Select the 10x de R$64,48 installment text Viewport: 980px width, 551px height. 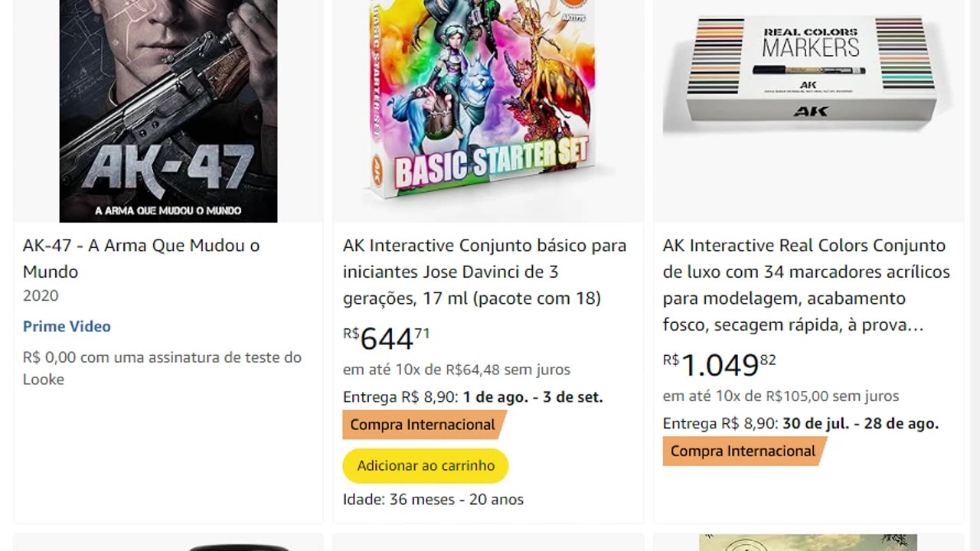click(x=456, y=370)
